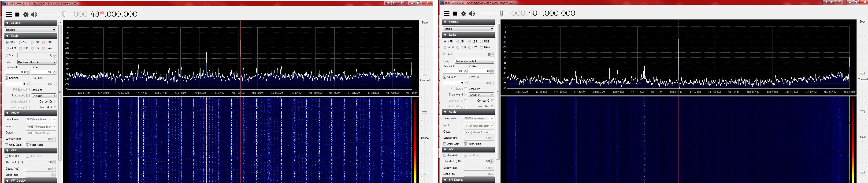
Task: Uncheck Squelch in the left window
Action: [x=7, y=78]
